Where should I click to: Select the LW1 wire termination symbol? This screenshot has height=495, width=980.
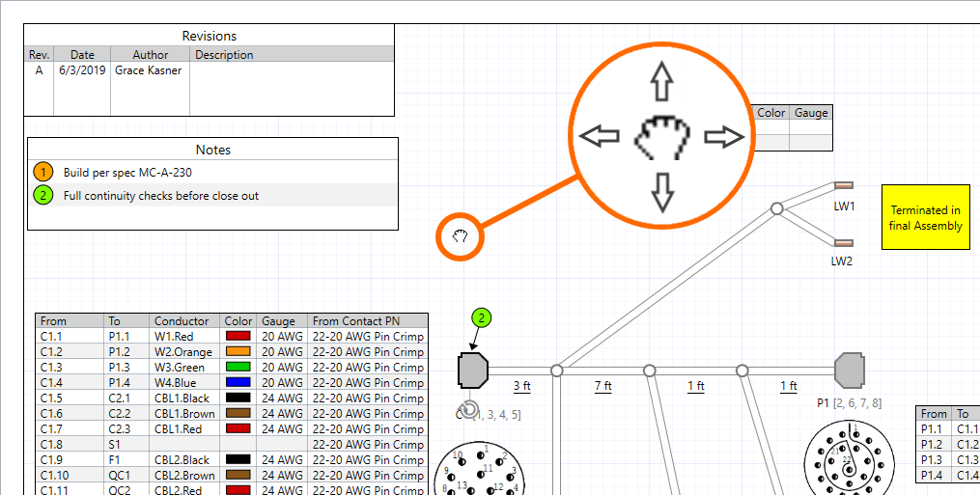(x=844, y=185)
